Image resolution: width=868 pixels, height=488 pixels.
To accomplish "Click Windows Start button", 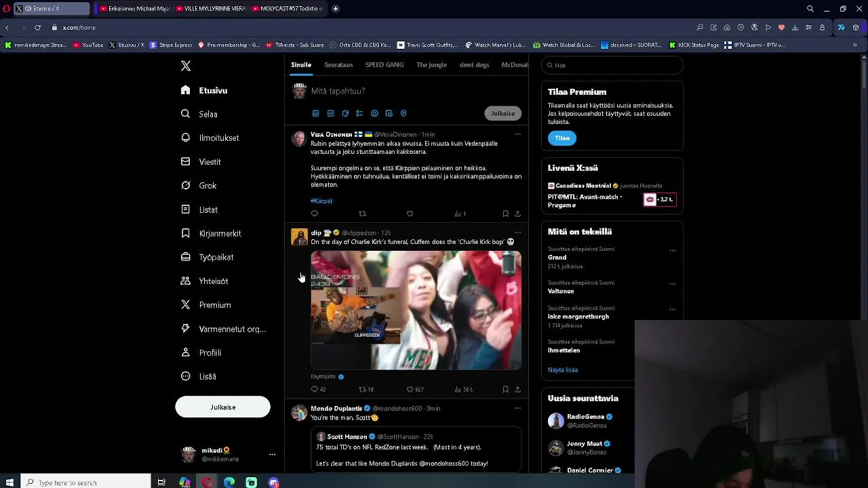I will tap(9, 482).
